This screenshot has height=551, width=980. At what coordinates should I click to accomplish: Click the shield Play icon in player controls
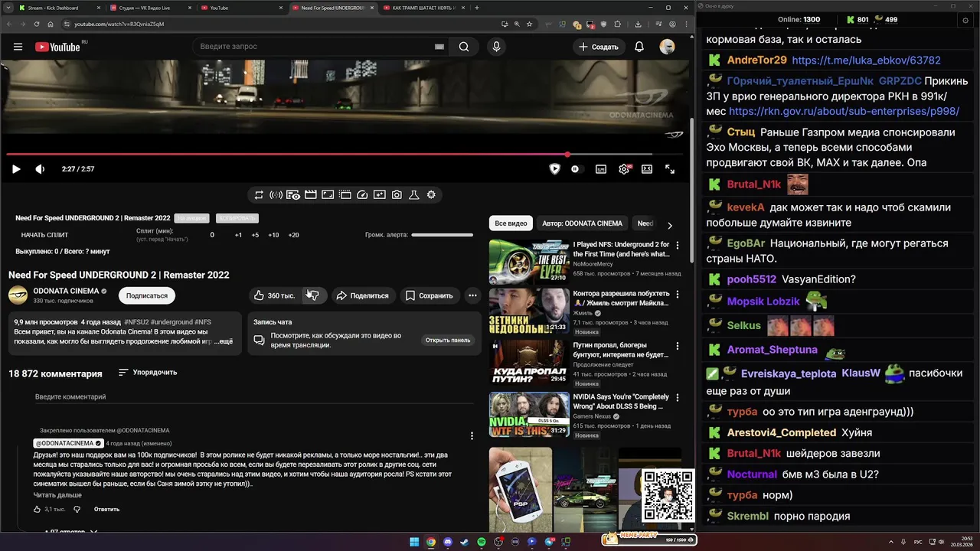pyautogui.click(x=555, y=169)
